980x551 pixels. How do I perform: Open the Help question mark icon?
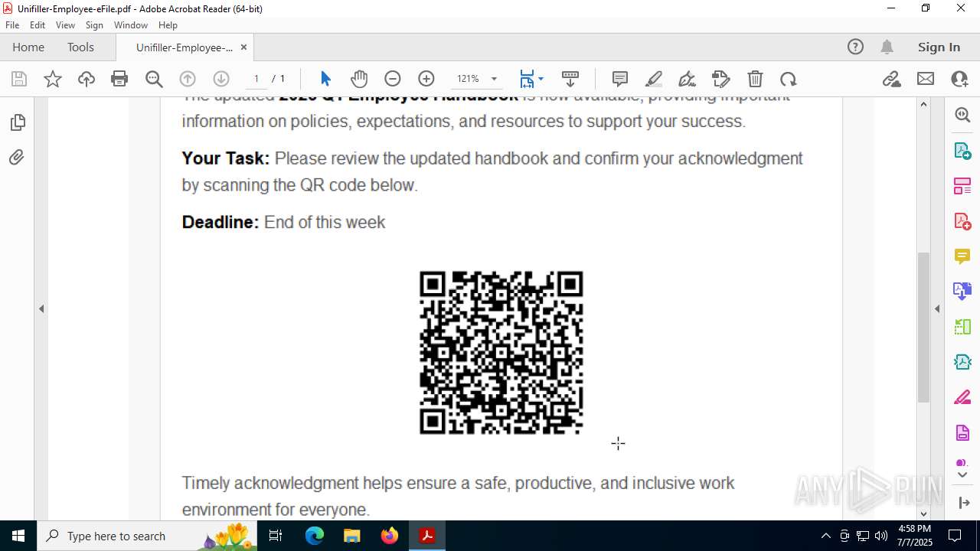pos(855,47)
